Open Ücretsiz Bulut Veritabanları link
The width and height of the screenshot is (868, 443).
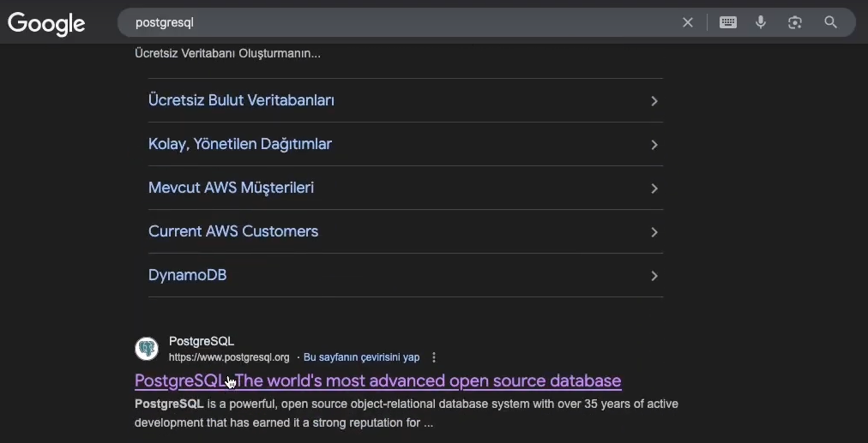pyautogui.click(x=241, y=100)
